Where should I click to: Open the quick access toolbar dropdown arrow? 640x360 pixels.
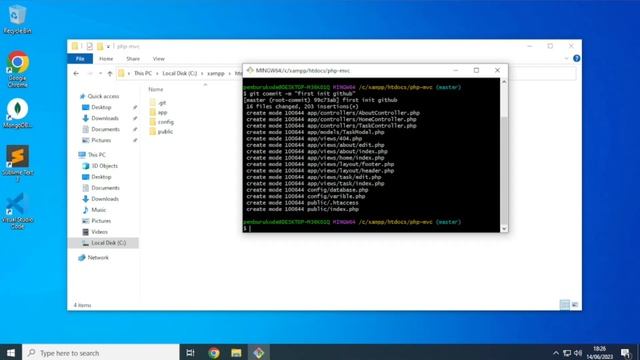108,47
